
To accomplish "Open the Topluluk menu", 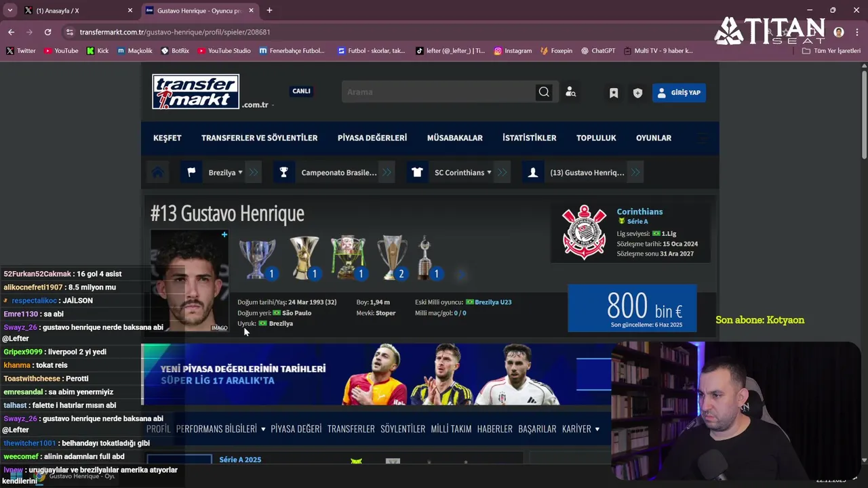I will pyautogui.click(x=596, y=138).
